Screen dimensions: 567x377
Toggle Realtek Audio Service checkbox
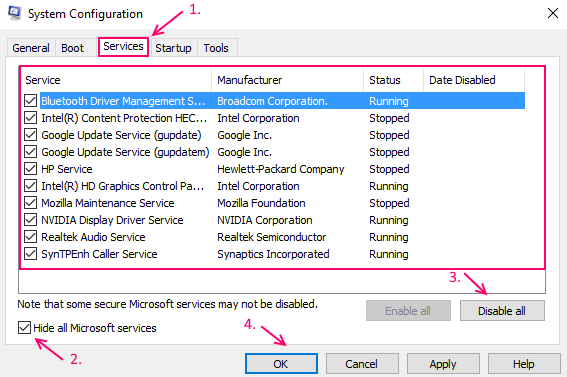(x=30, y=236)
